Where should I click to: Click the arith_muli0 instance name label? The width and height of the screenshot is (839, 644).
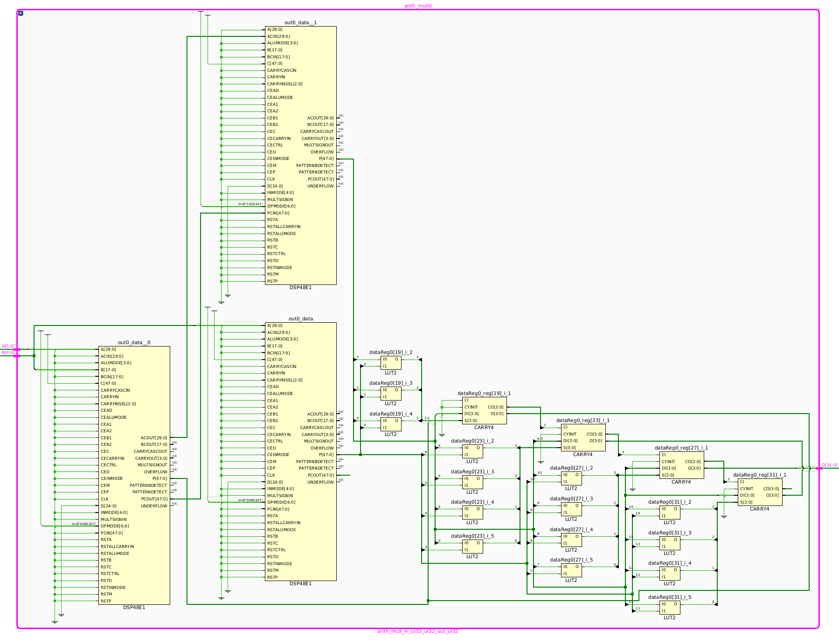(418, 6)
